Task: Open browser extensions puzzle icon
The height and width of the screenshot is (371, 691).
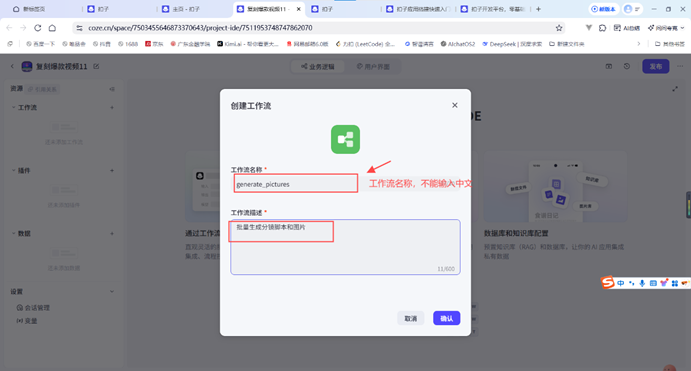Action: pyautogui.click(x=602, y=28)
